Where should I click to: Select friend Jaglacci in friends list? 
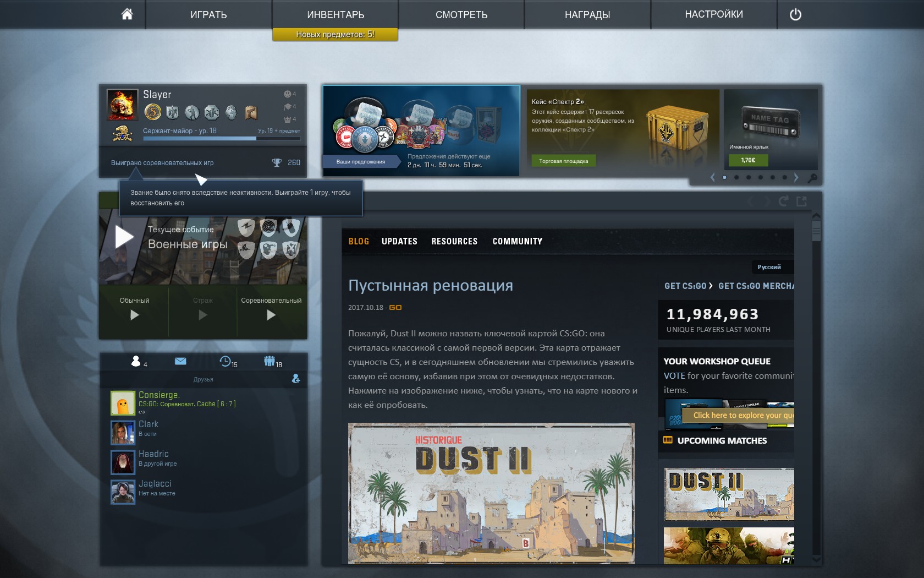(204, 492)
